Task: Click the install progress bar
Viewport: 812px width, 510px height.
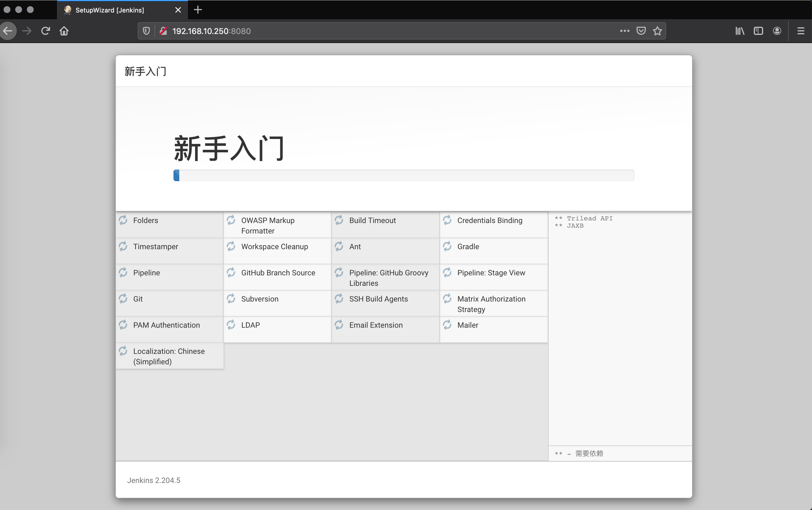Action: pos(404,175)
